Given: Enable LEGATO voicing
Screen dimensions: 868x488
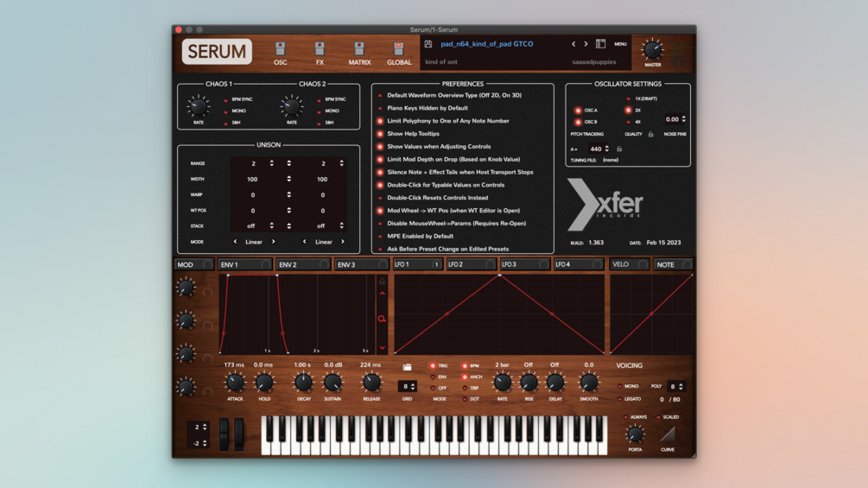Looking at the screenshot, I should point(619,399).
